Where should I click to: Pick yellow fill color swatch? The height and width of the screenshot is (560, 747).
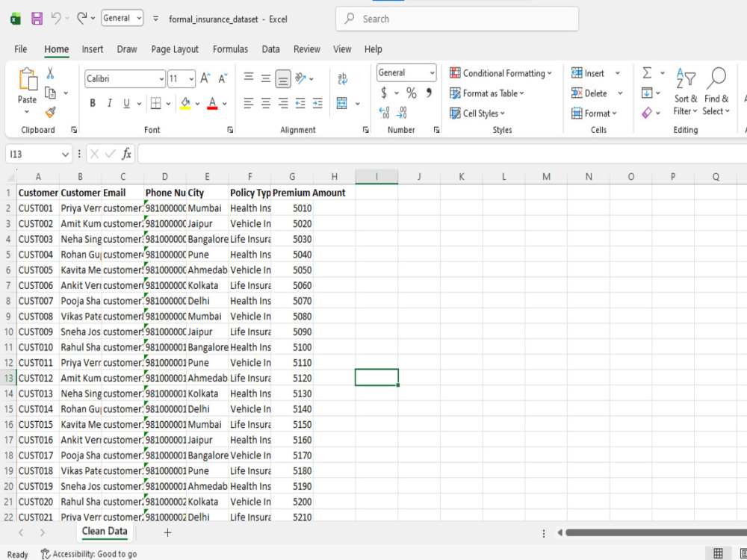185,103
